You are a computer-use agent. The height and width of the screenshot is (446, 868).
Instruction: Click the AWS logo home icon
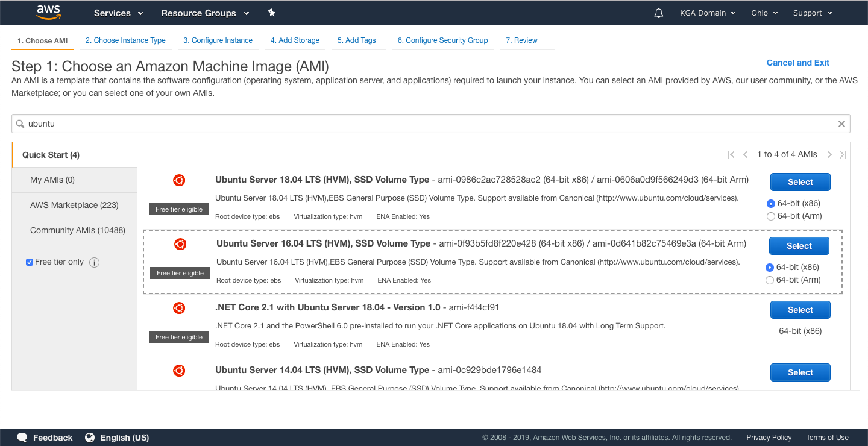pos(48,12)
